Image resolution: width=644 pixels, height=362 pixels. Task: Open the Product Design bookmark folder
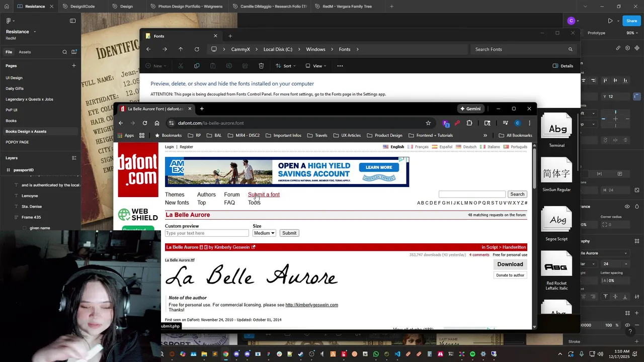point(384,135)
